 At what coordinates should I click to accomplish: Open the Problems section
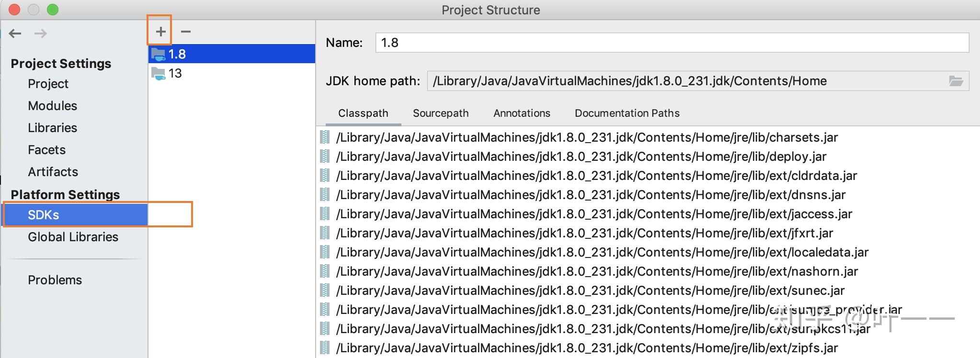click(55, 280)
